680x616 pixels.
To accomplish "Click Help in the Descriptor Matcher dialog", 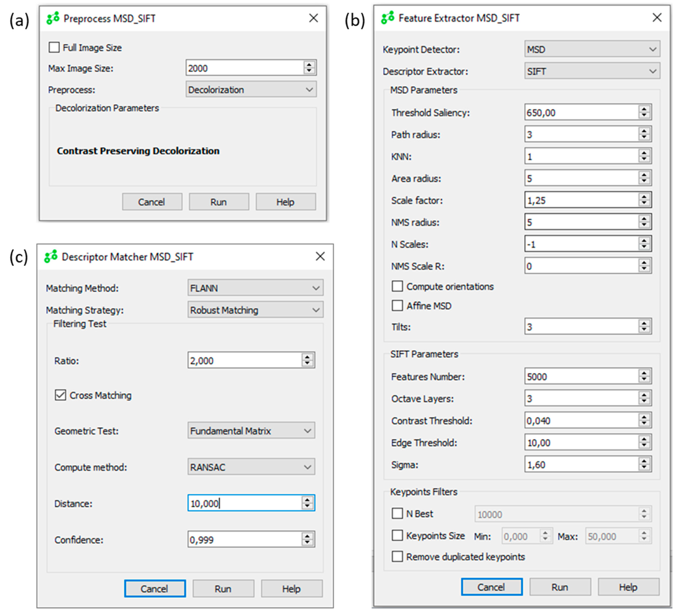I will (x=291, y=588).
